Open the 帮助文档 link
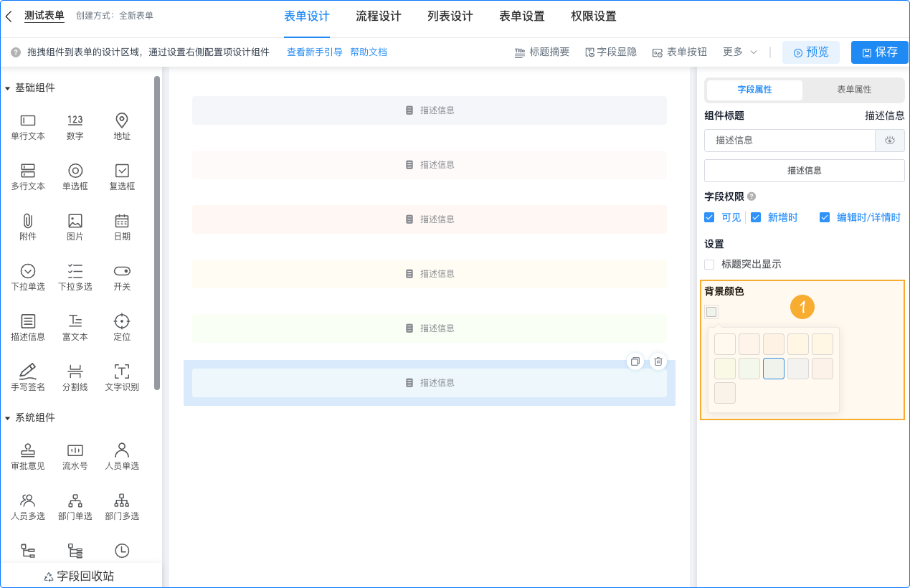Screen dimensions: 910x588 (369, 52)
